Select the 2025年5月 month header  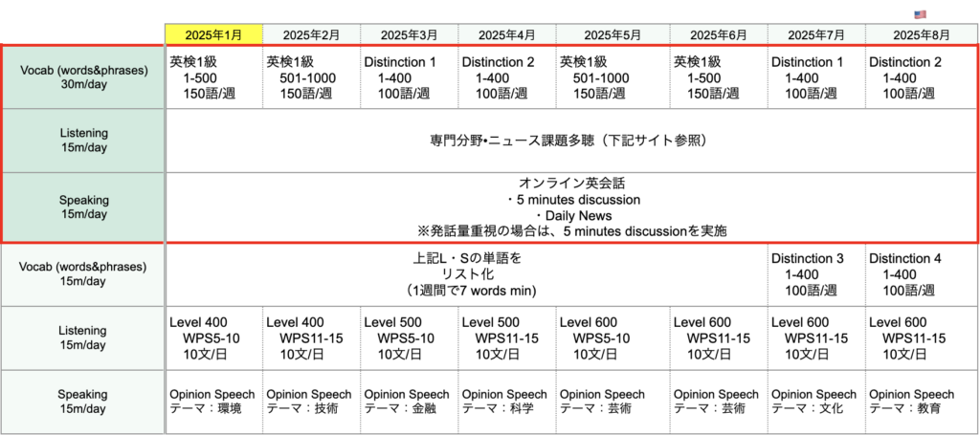pyautogui.click(x=612, y=34)
